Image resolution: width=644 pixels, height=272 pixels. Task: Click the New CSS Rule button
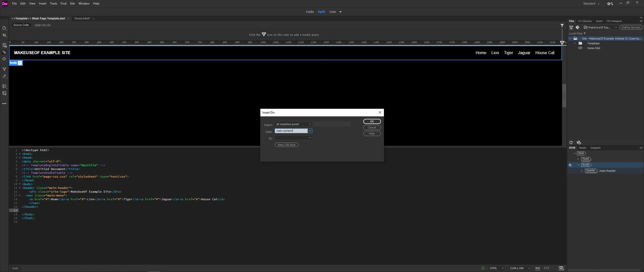click(286, 145)
